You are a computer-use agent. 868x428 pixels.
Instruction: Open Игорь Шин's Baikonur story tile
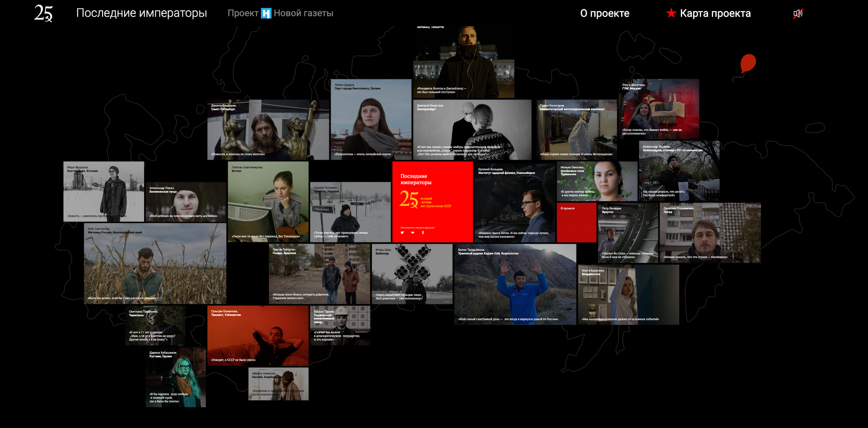pyautogui.click(x=412, y=274)
